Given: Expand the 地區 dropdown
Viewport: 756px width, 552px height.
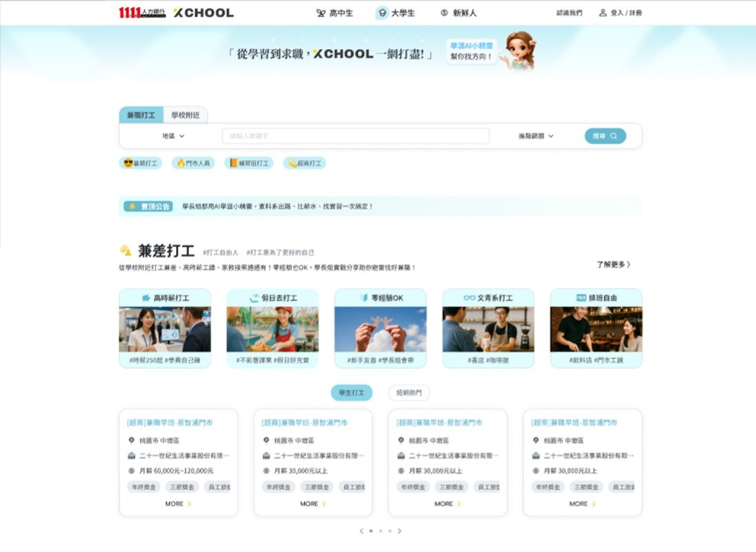Looking at the screenshot, I should [173, 137].
